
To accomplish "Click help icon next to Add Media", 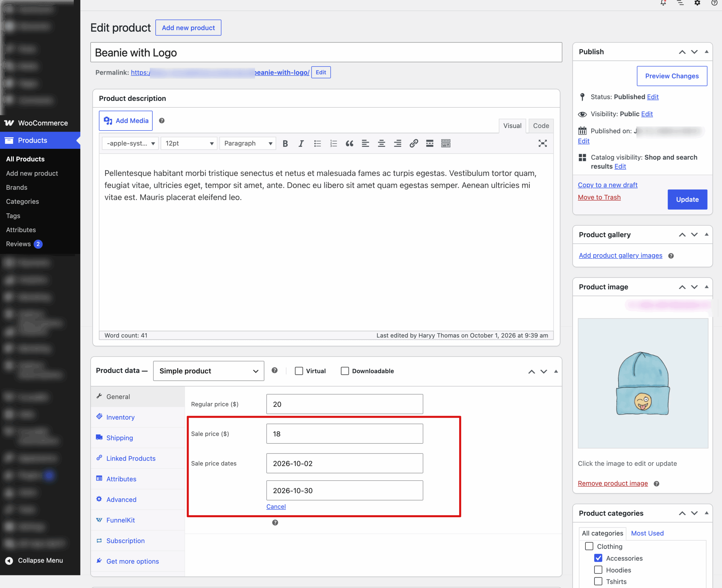I will click(162, 121).
